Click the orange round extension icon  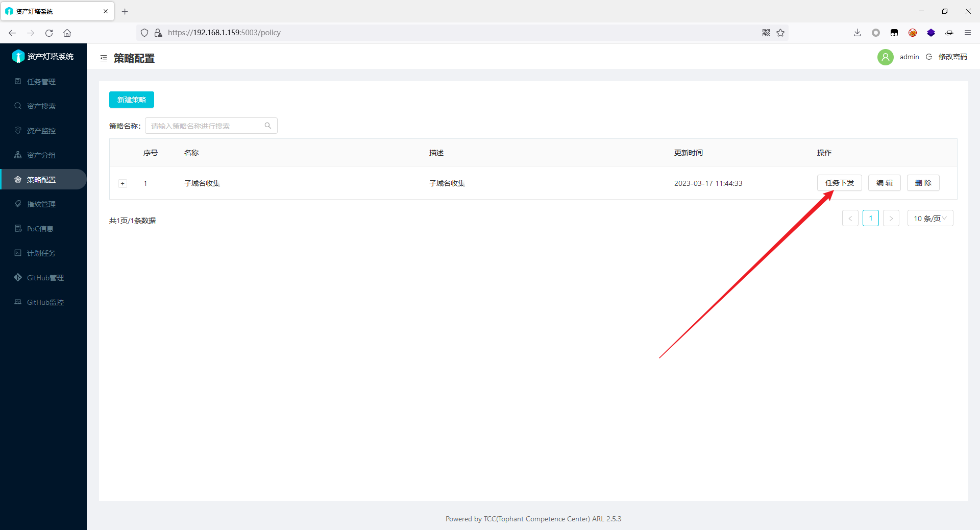click(x=913, y=33)
